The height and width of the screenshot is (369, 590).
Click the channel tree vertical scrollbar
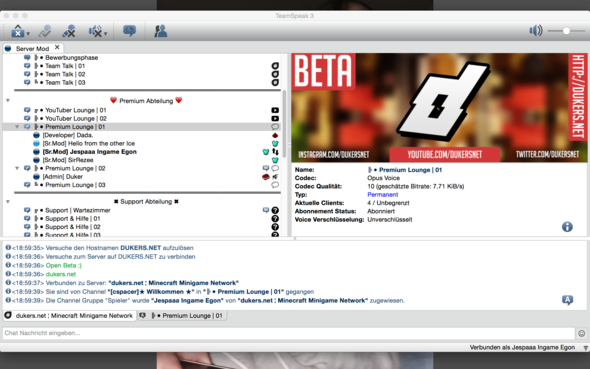(284, 124)
